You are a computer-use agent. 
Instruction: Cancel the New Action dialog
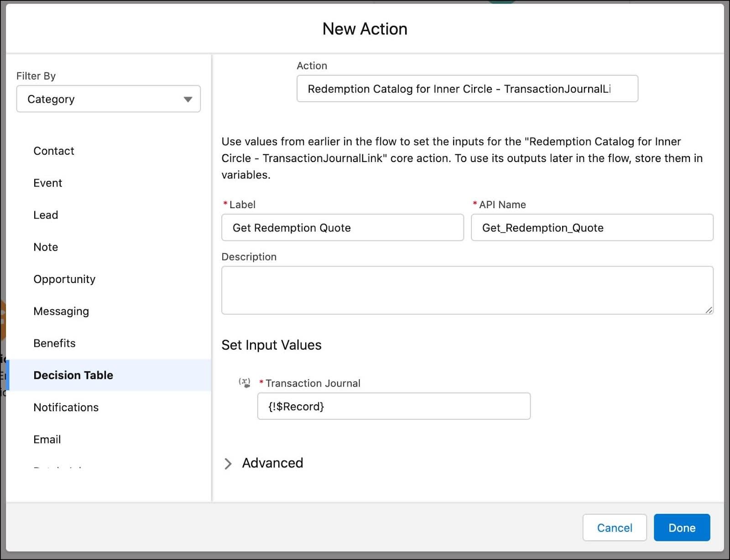(x=615, y=528)
